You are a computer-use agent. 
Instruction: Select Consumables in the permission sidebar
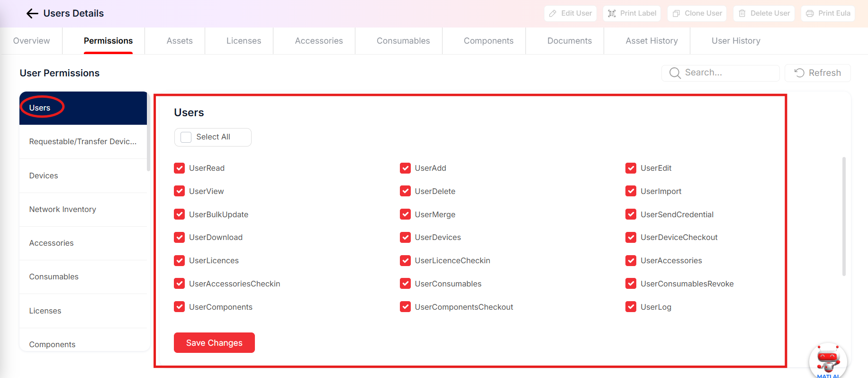(83, 277)
